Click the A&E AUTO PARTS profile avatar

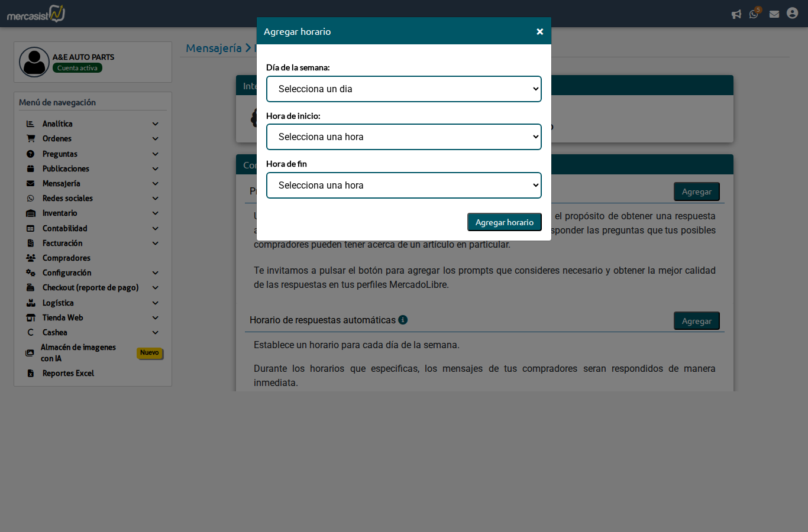34,62
